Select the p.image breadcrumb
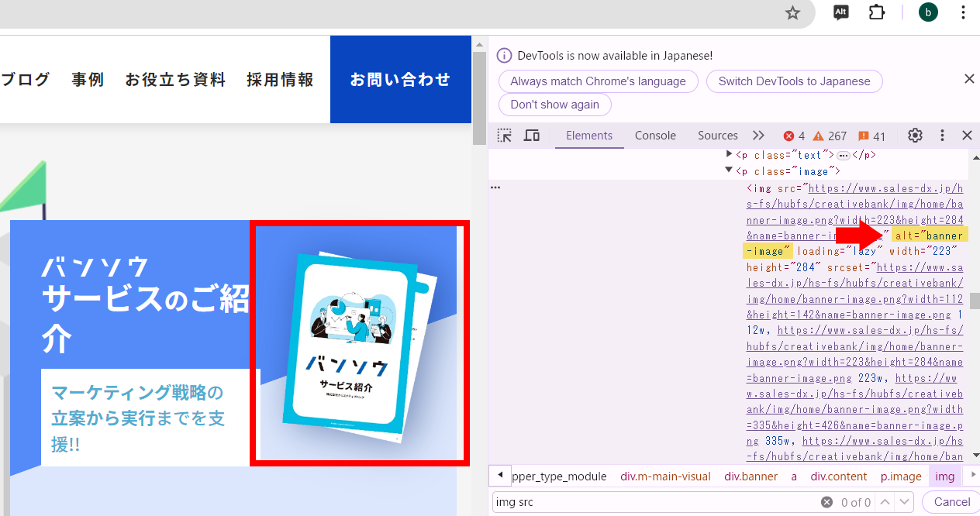 [901, 476]
